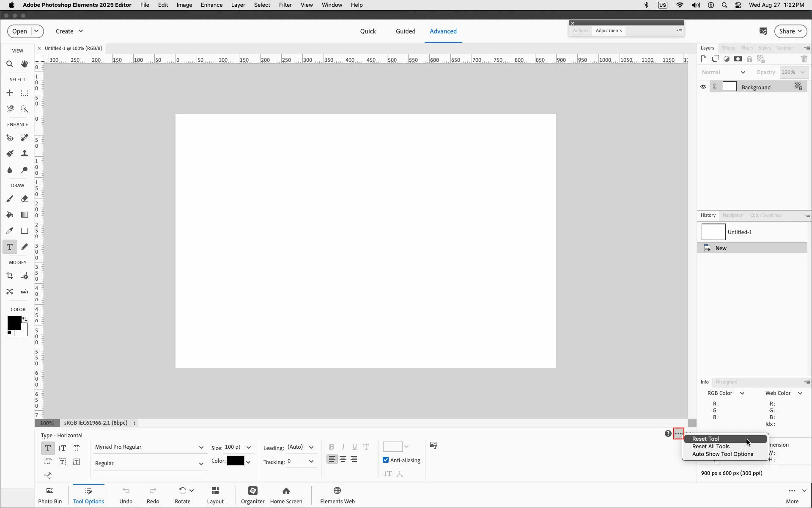
Task: Select the Hand tool
Action: (x=25, y=64)
